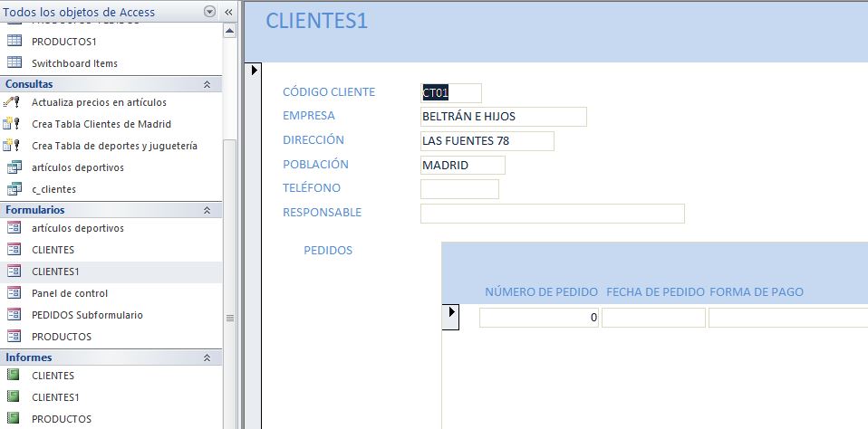Click the artículos deportivos form icon

click(x=14, y=228)
